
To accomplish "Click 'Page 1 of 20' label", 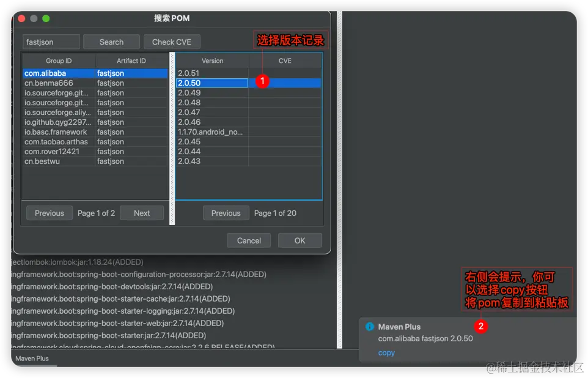I will click(275, 213).
